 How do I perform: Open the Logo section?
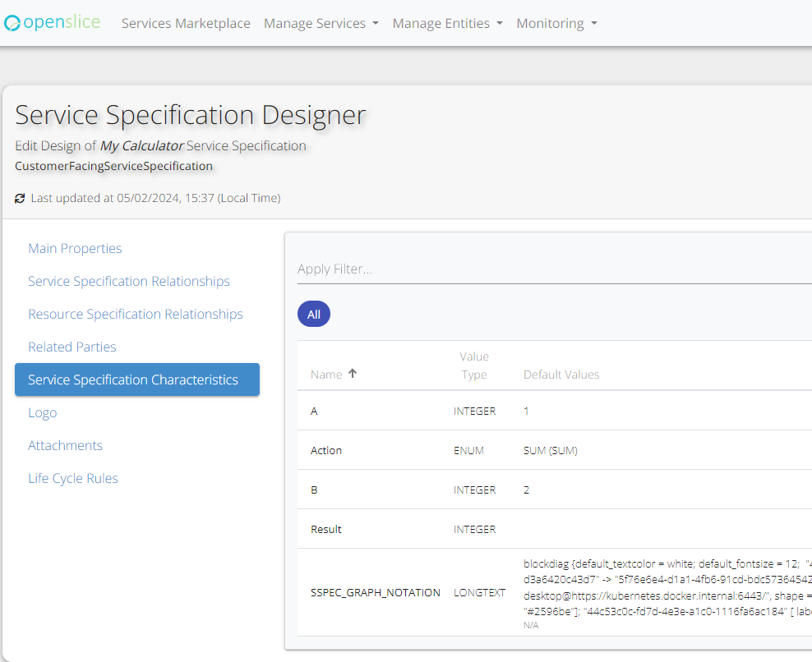[x=43, y=413]
